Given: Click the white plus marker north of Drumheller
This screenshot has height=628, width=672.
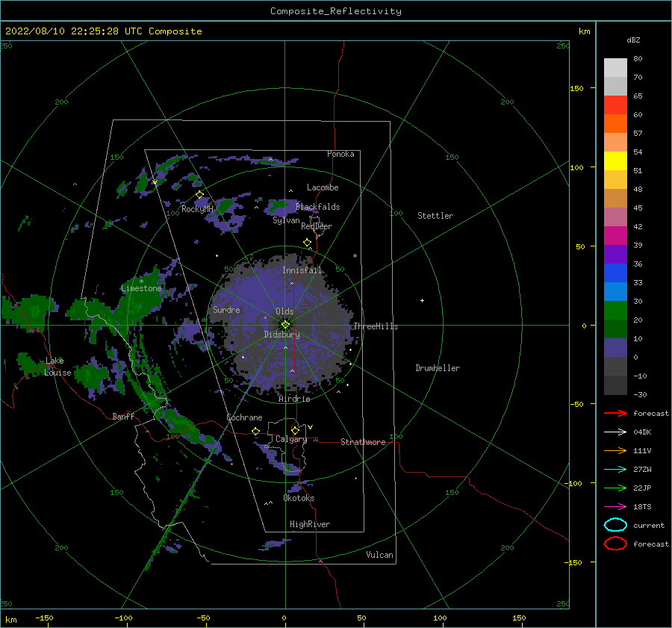Looking at the screenshot, I should (422, 300).
